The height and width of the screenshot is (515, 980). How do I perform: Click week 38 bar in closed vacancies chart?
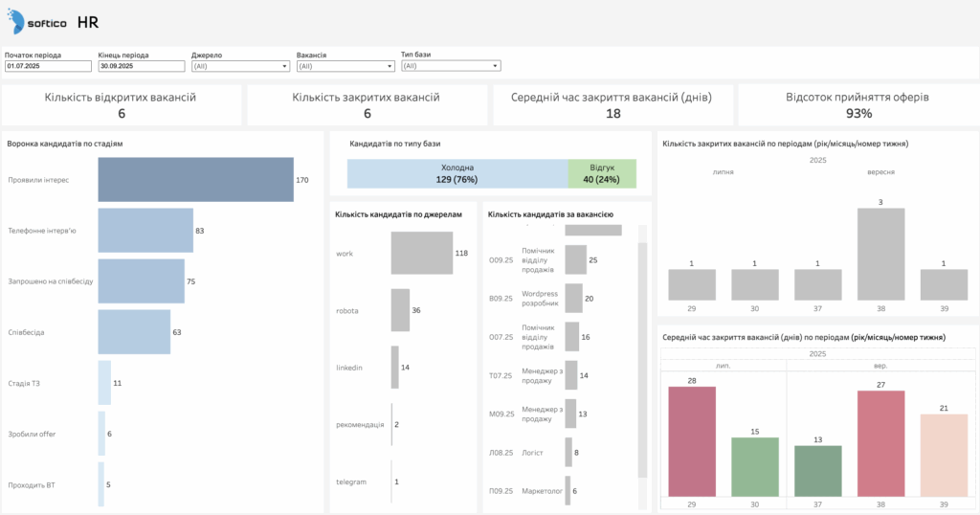tap(880, 255)
